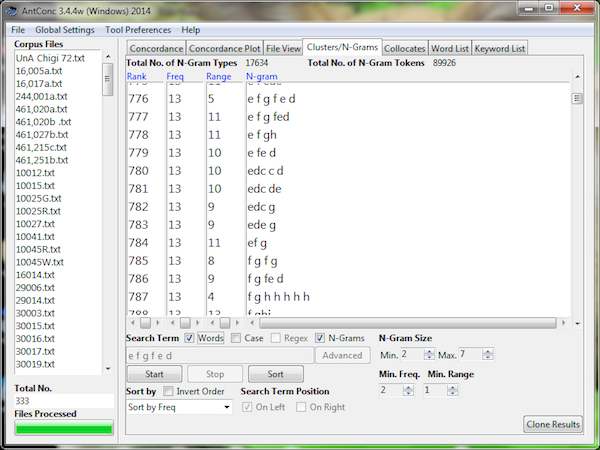Click the results pane scroll up arrow

tap(577, 77)
